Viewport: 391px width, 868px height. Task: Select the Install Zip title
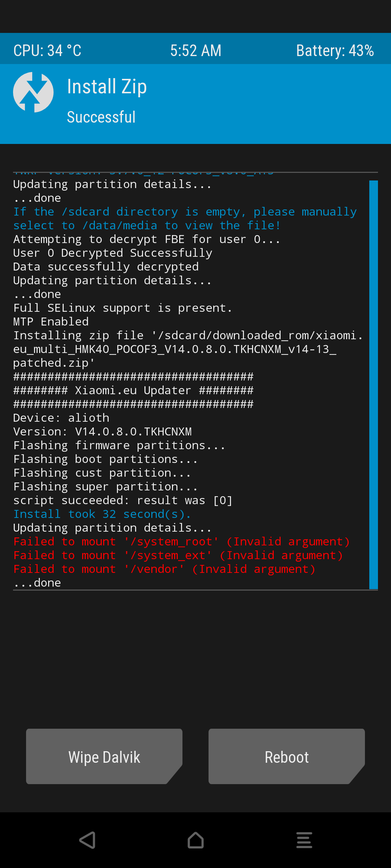coord(107,87)
